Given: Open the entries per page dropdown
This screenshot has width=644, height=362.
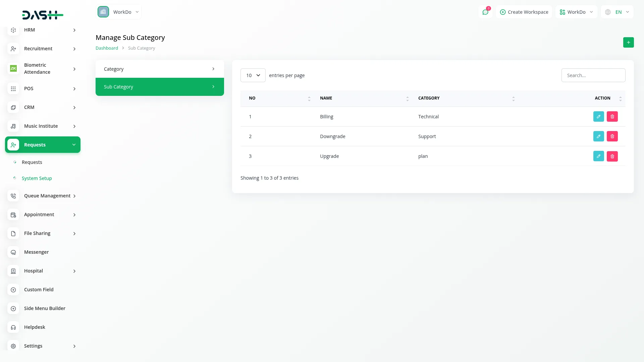Looking at the screenshot, I should tap(253, 75).
